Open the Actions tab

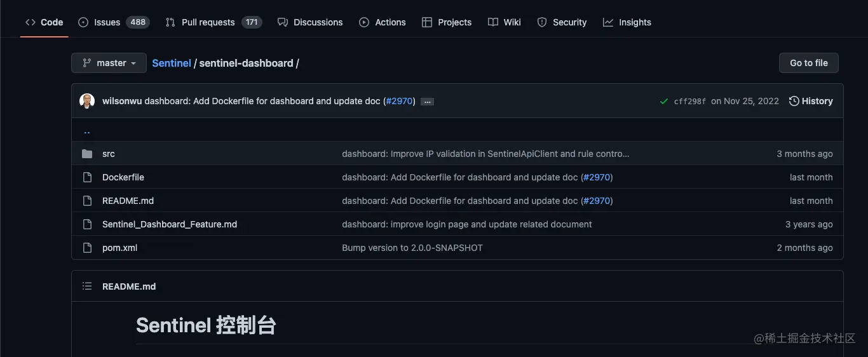(383, 22)
